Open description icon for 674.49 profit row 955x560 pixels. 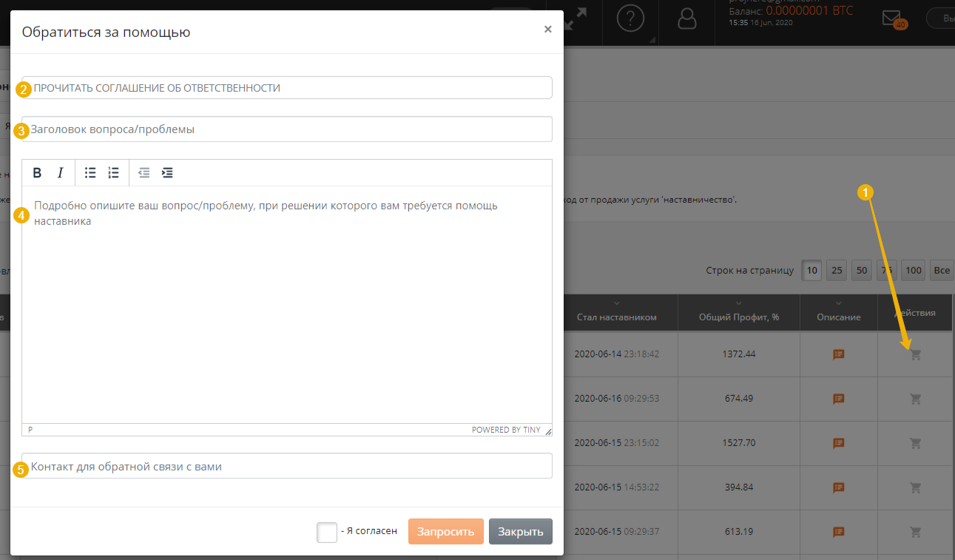point(838,399)
